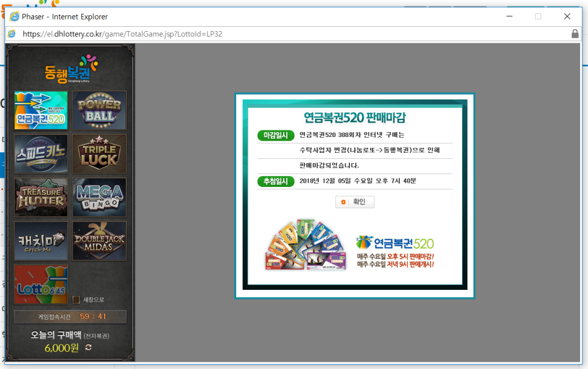Enable the 새창으로 checkbox
This screenshot has height=369, width=588.
point(77,299)
